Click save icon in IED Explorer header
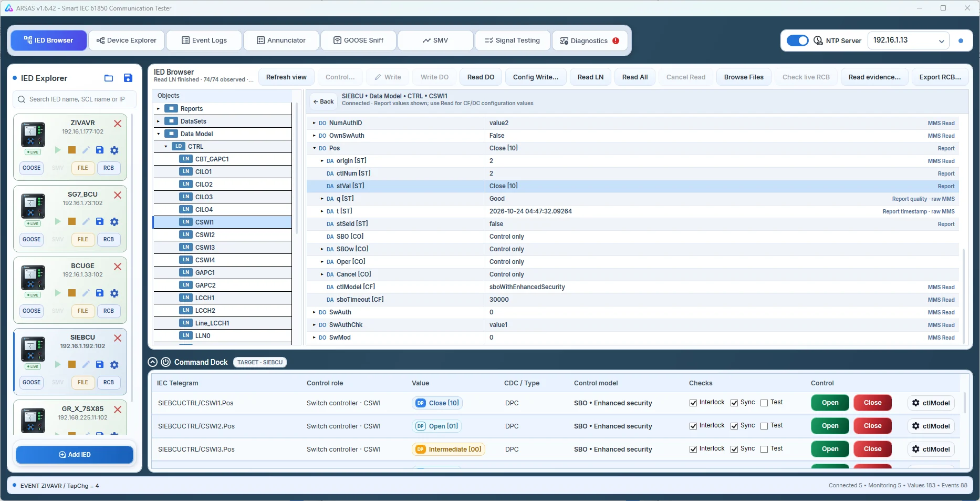Viewport: 980px width, 501px height. (x=128, y=78)
